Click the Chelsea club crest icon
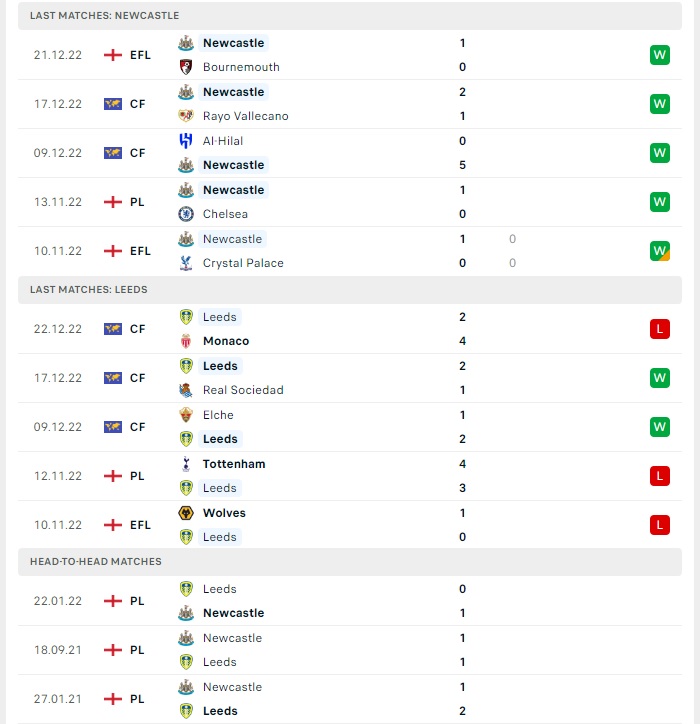This screenshot has width=700, height=724. tap(186, 214)
